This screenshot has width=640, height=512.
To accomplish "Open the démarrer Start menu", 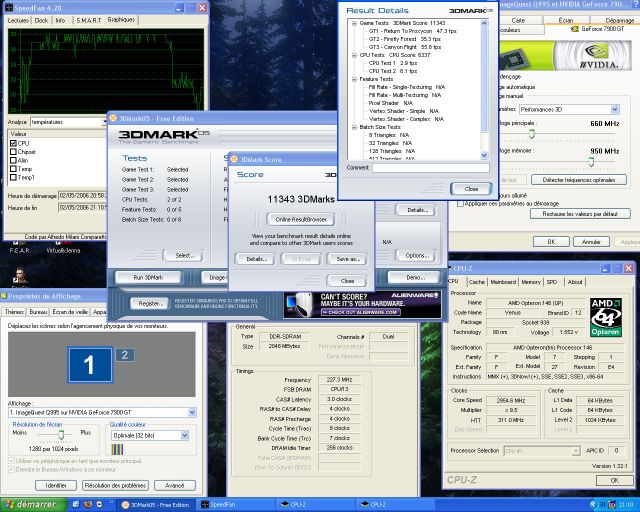I will coord(33,505).
